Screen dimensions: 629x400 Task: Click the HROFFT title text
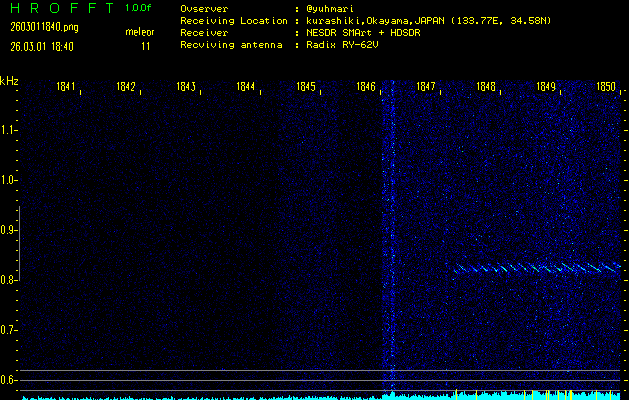62,8
